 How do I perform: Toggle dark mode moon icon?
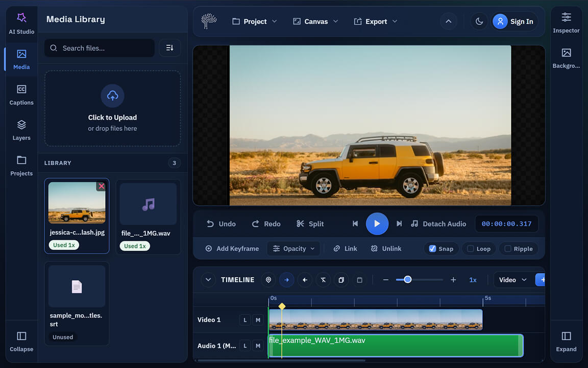(479, 21)
